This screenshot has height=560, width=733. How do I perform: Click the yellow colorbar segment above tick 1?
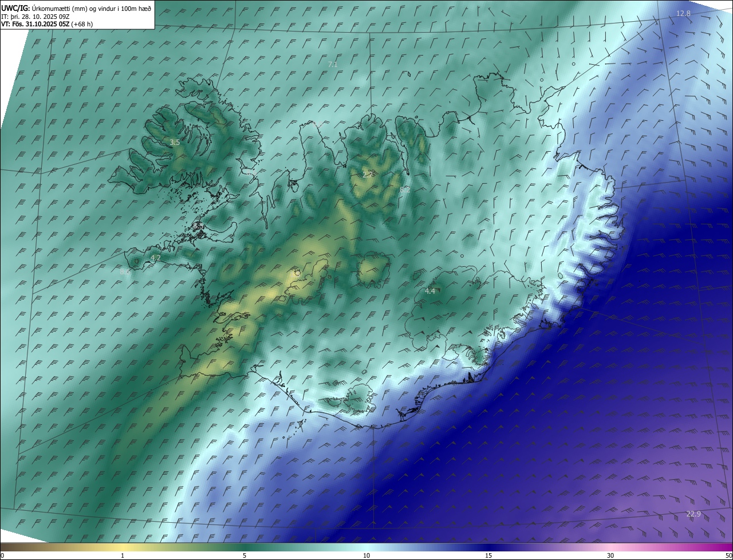pos(123,546)
